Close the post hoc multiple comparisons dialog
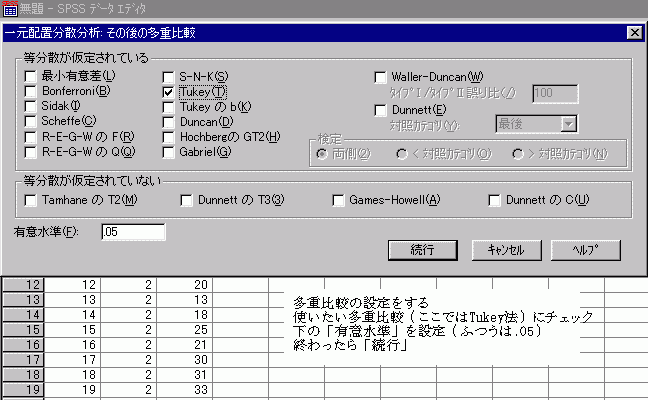The height and width of the screenshot is (400, 648). (x=633, y=32)
